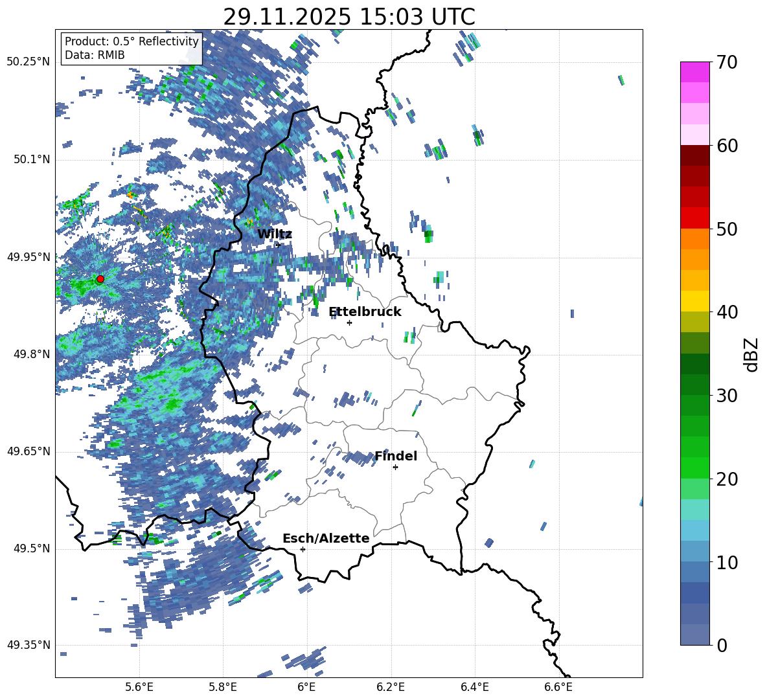Click the 49.35°N latitude label
767x700 pixels.
pyautogui.click(x=29, y=645)
